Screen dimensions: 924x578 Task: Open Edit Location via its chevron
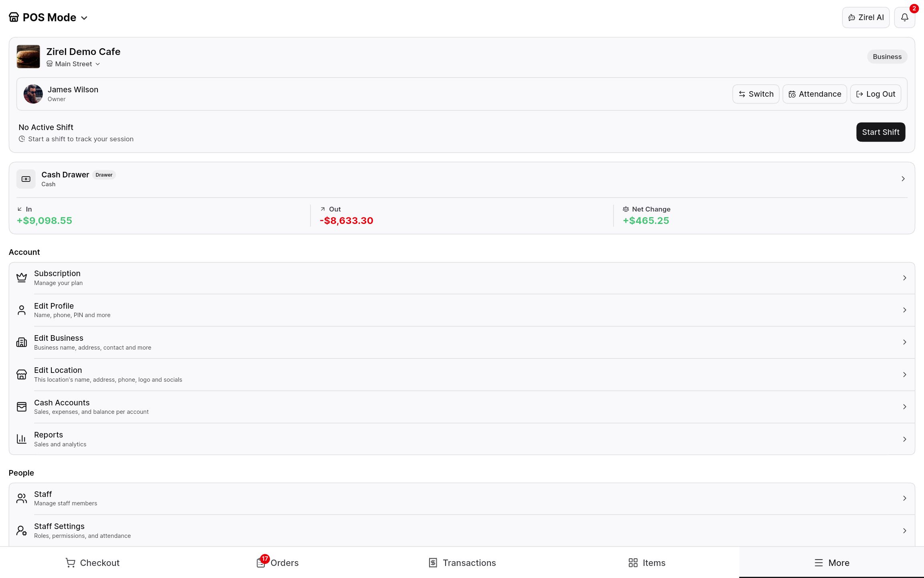905,374
